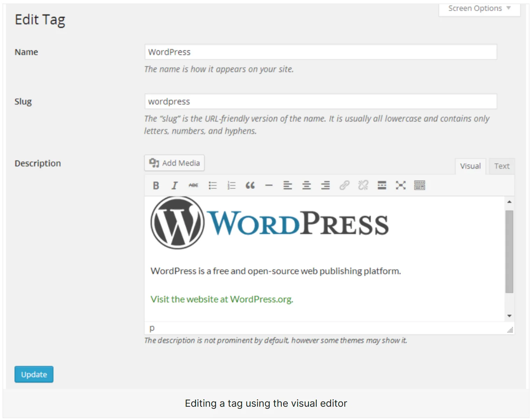Image resolution: width=531 pixels, height=420 pixels.
Task: Apply italic formatting to description text
Action: pos(174,185)
